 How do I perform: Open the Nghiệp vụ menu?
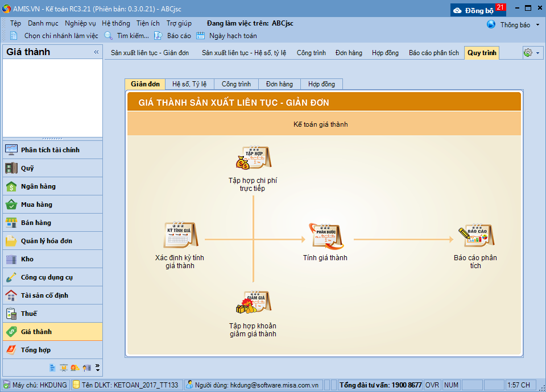pos(80,23)
